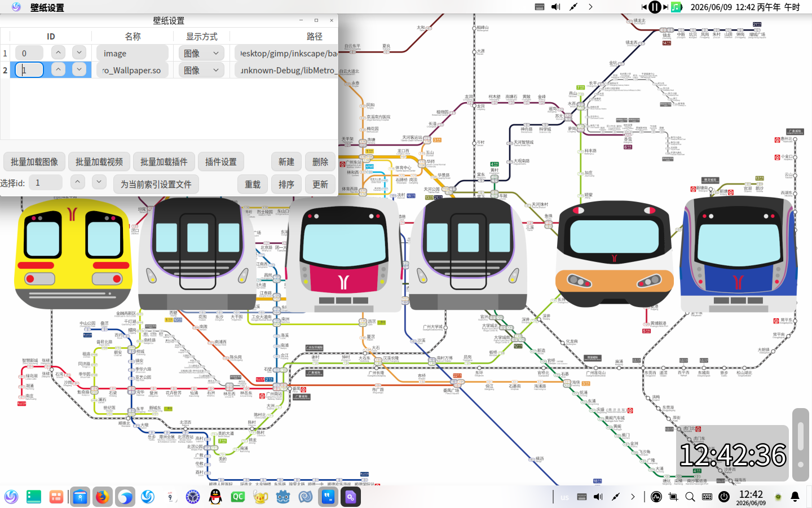This screenshot has width=812, height=508.
Task: Open the display mode dropdown for row 1
Action: click(x=202, y=53)
